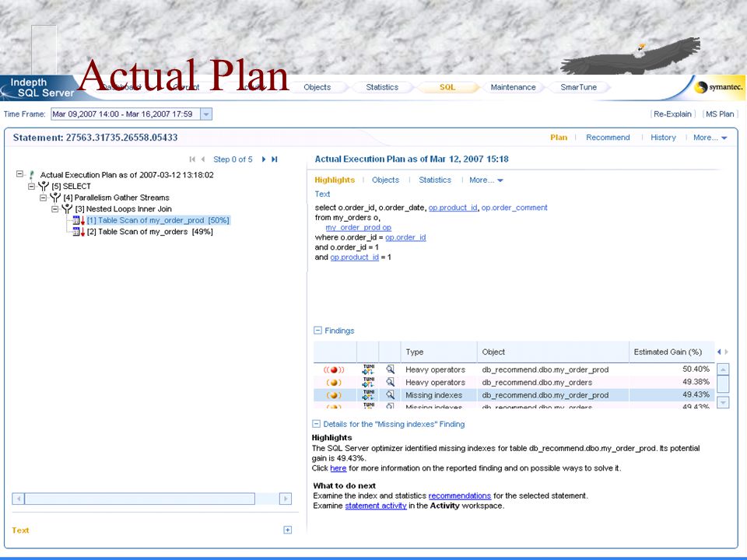The height and width of the screenshot is (560, 747).
Task: Click magnifier icon in my_orders Heavy operators row
Action: tap(390, 382)
